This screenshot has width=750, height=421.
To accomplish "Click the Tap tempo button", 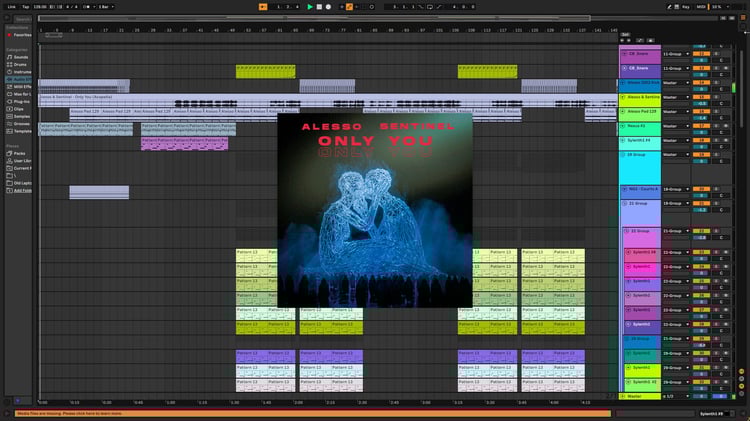I will pos(26,7).
